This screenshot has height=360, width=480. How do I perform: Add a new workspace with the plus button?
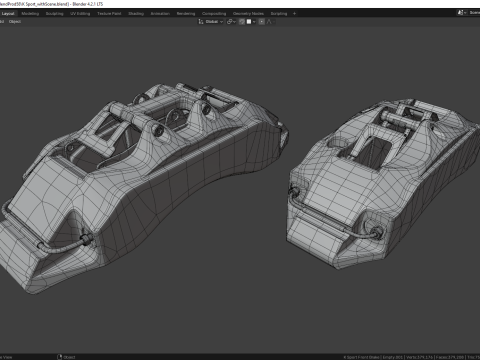(294, 14)
